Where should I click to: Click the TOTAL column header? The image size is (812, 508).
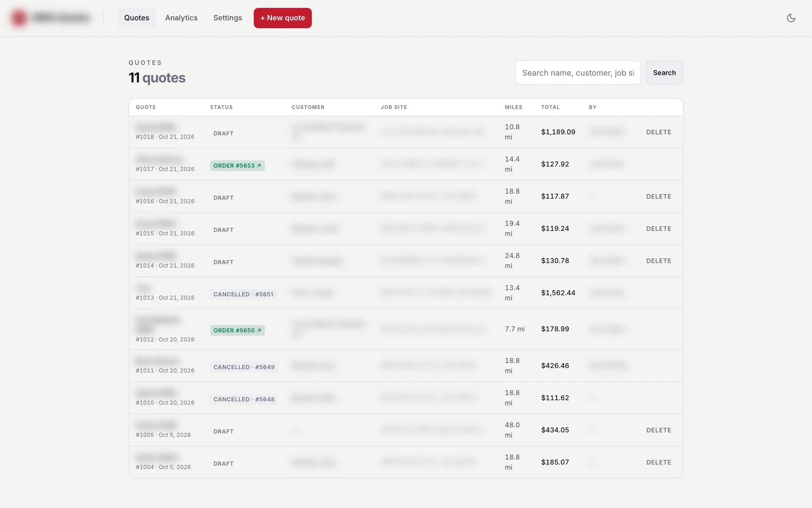click(550, 107)
